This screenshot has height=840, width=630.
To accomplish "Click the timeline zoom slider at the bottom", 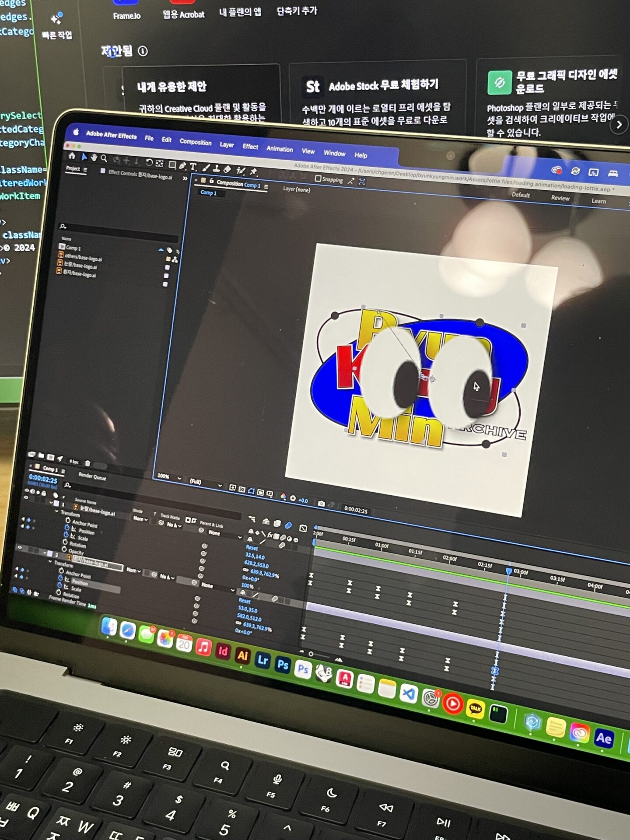I will pyautogui.click(x=324, y=655).
